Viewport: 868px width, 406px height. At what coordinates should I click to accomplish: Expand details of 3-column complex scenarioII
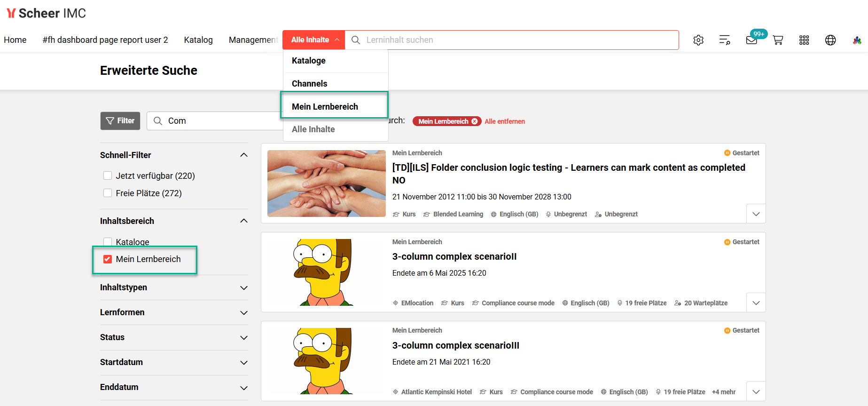click(x=756, y=303)
